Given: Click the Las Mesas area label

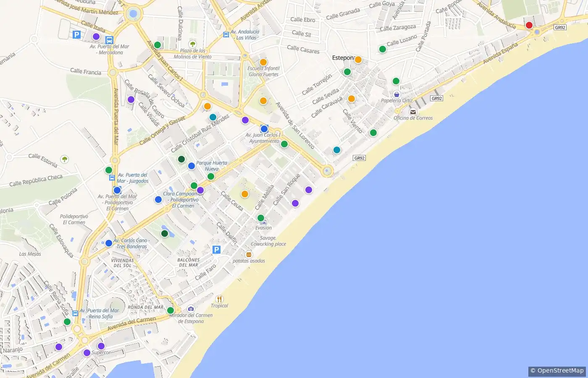Looking at the screenshot, I should pyautogui.click(x=30, y=254).
